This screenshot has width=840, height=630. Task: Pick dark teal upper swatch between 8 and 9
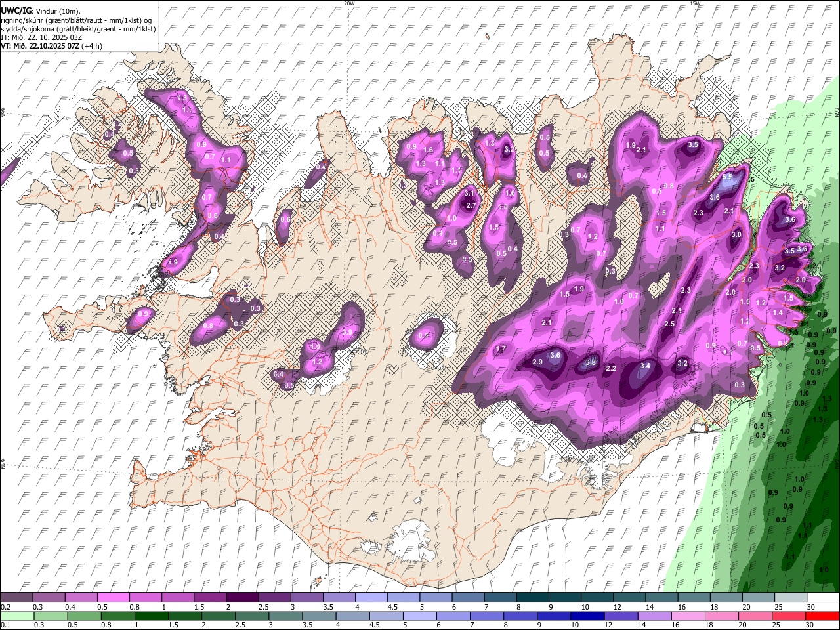point(533,598)
